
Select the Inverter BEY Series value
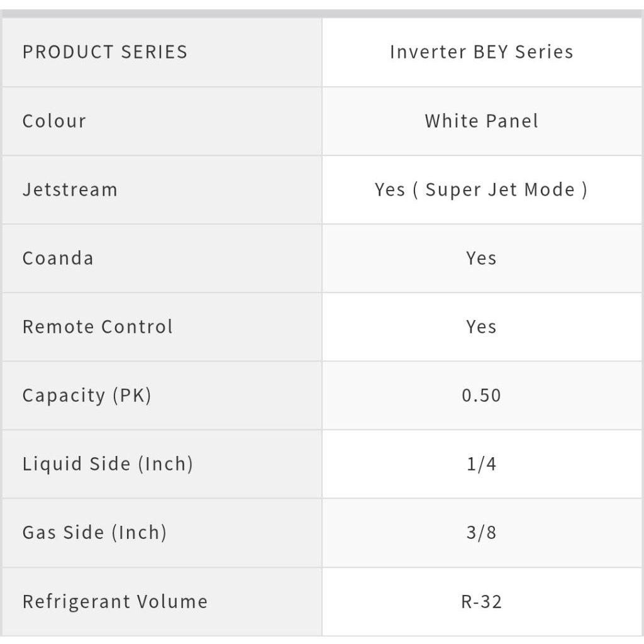point(481,52)
